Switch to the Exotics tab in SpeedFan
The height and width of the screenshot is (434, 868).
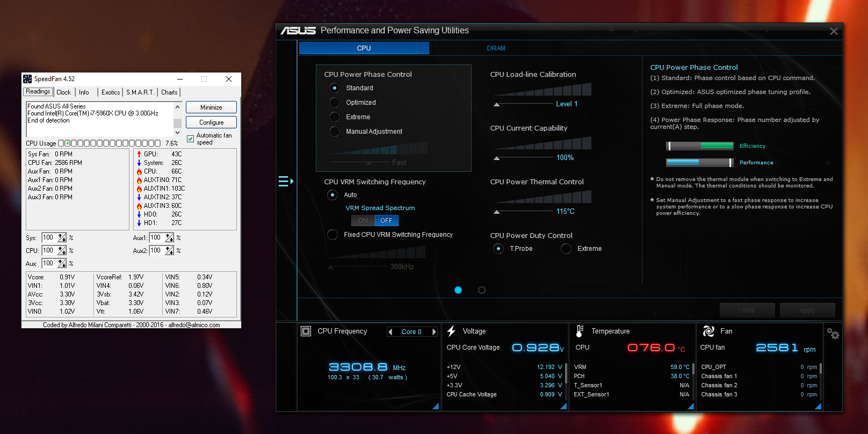click(111, 92)
